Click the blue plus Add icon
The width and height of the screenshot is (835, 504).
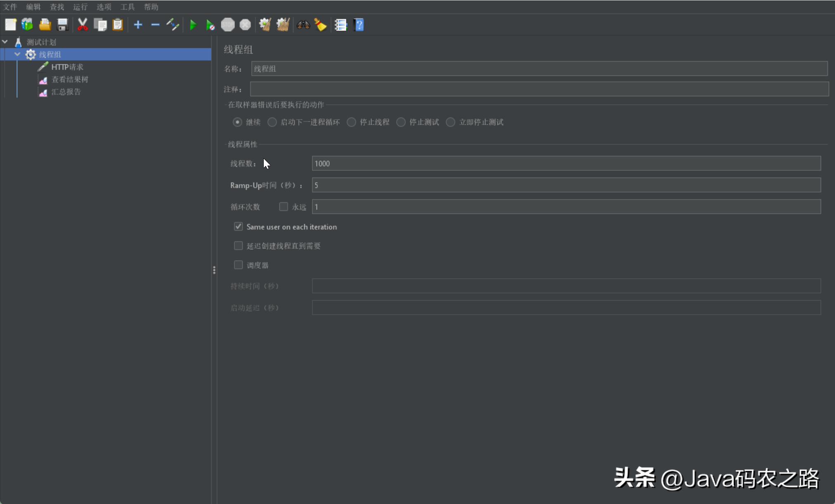[138, 25]
